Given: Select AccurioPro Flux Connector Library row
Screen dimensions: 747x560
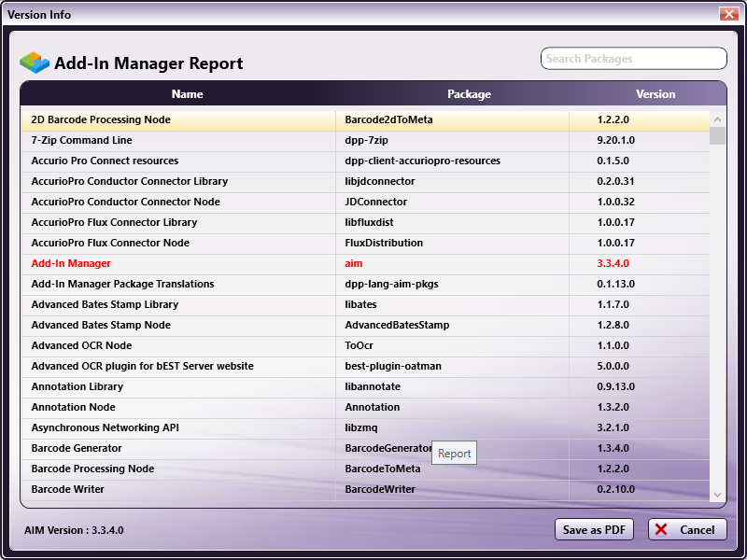Looking at the screenshot, I should pos(365,222).
